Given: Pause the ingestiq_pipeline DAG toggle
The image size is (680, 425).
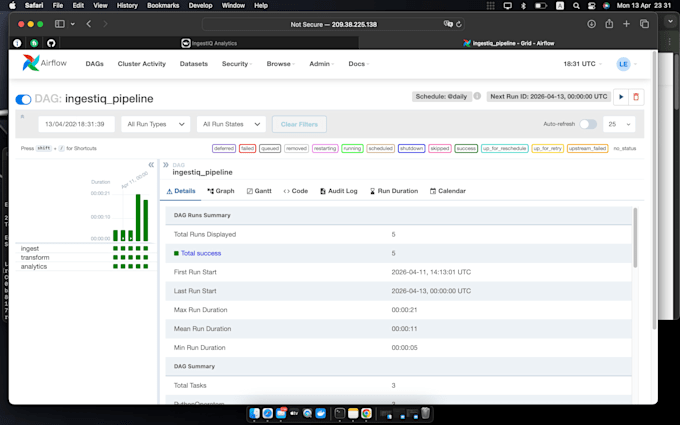Looking at the screenshot, I should 23,99.
